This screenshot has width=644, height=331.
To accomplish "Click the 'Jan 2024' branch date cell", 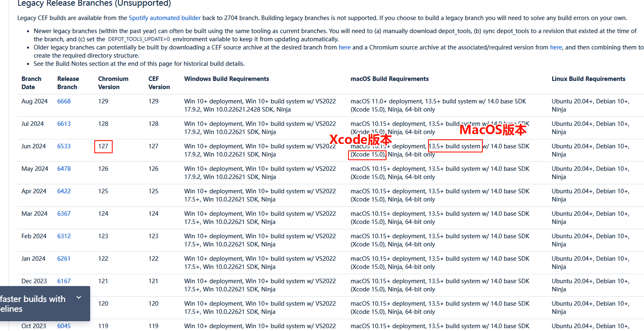I will point(33,259).
